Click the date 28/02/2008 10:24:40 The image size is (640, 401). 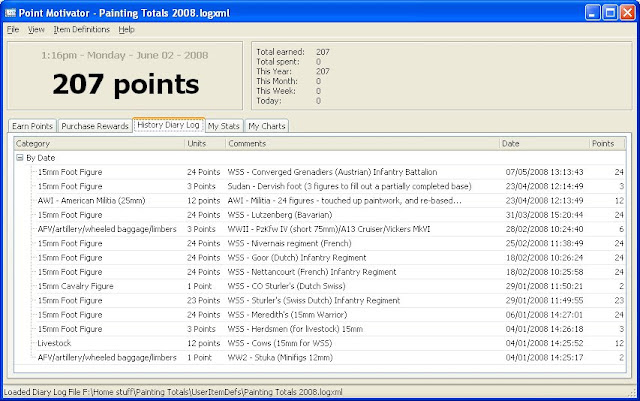[x=544, y=229]
